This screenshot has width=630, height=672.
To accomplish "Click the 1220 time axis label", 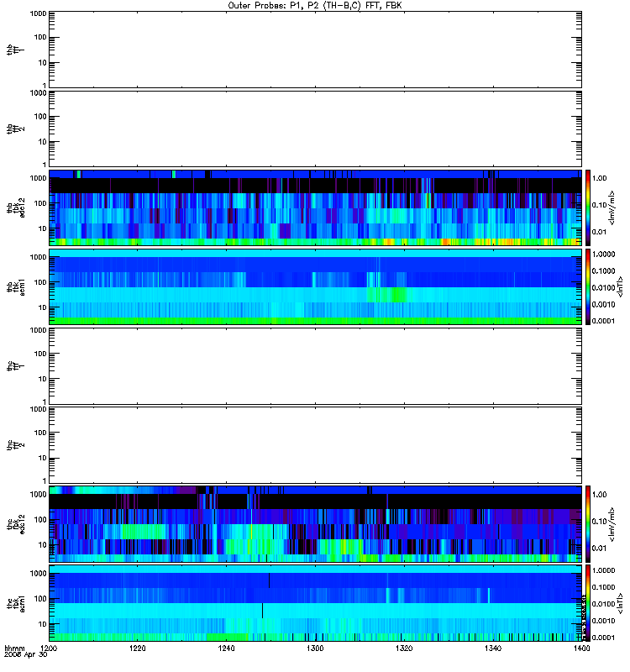I will (137, 648).
